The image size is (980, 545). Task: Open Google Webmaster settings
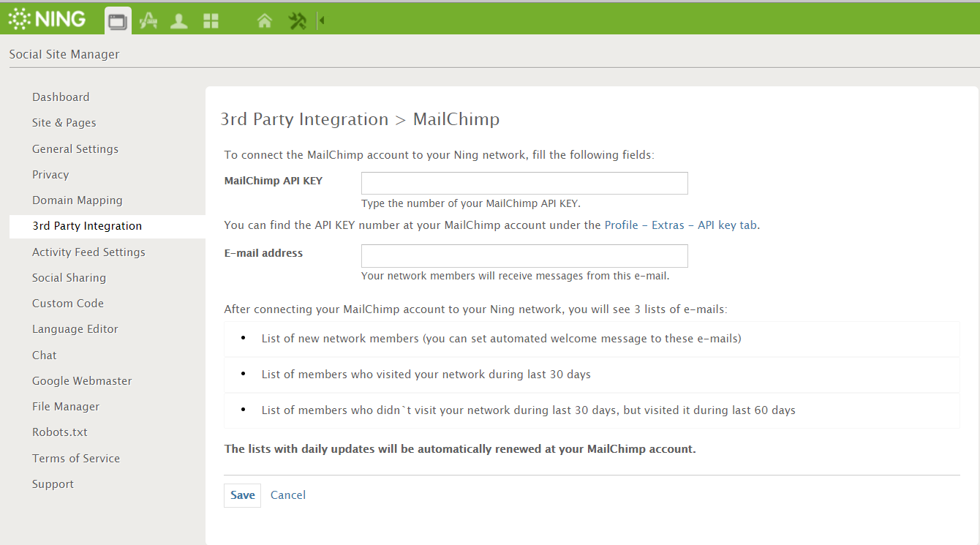pos(82,381)
